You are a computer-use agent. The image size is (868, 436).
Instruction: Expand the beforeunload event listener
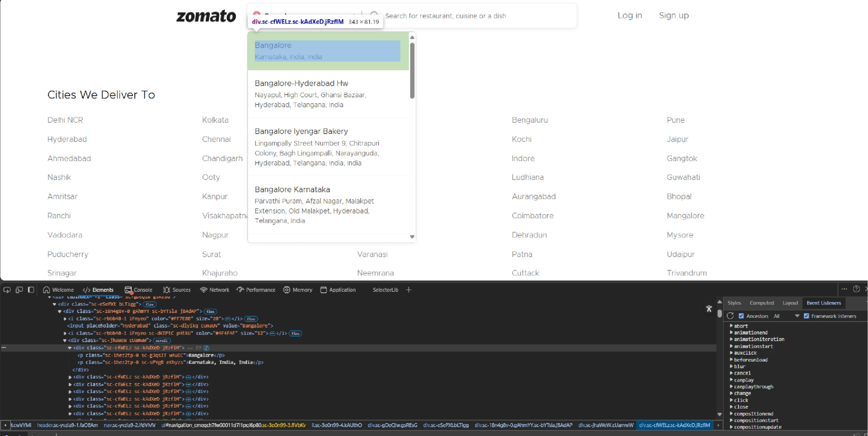tap(731, 360)
